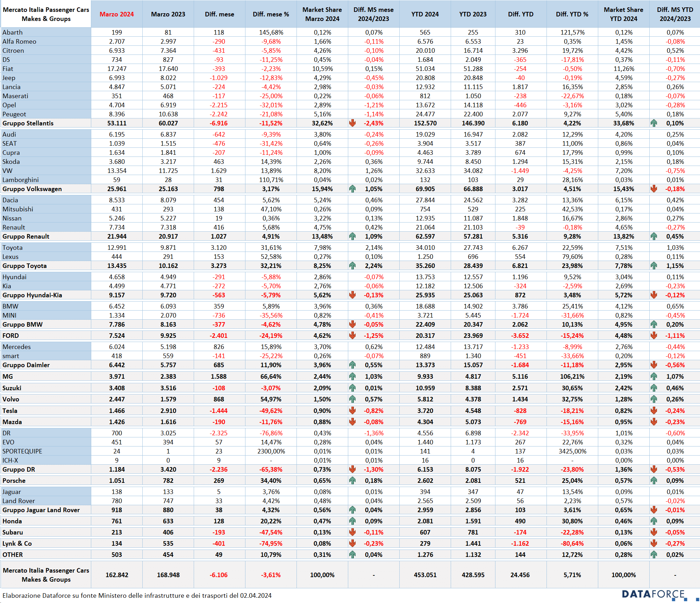Screen dimensions: 700x603
Task: Click the red down arrow beside Gruppo Volkswagen -0,18%
Action: [x=654, y=189]
